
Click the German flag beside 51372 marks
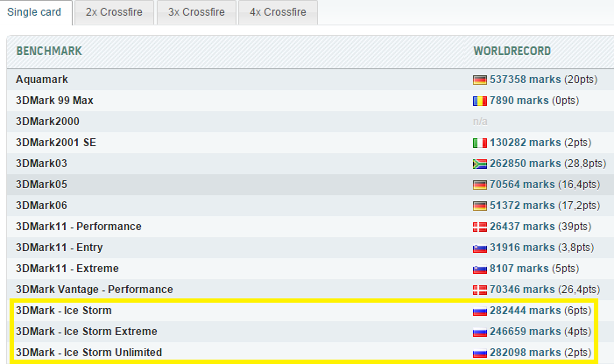click(x=479, y=206)
